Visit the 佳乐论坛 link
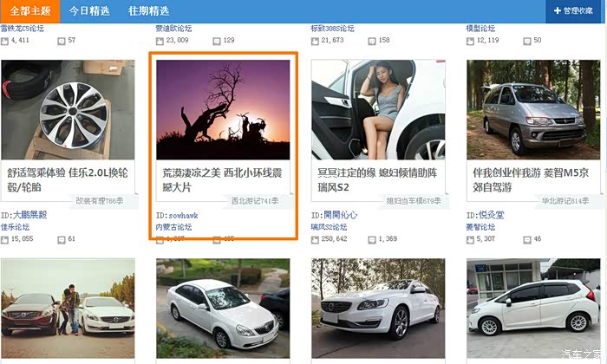Screen dimensions: 607x364 pos(15,227)
